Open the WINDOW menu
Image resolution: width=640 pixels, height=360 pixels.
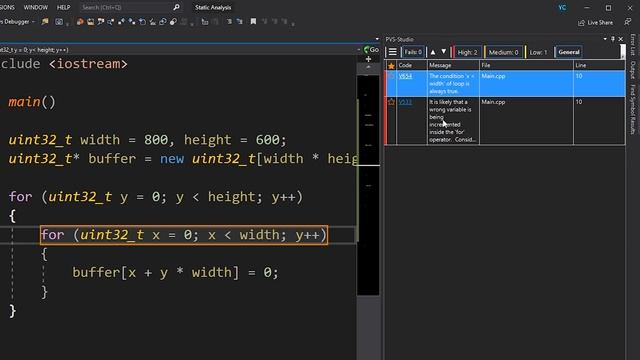pyautogui.click(x=36, y=7)
